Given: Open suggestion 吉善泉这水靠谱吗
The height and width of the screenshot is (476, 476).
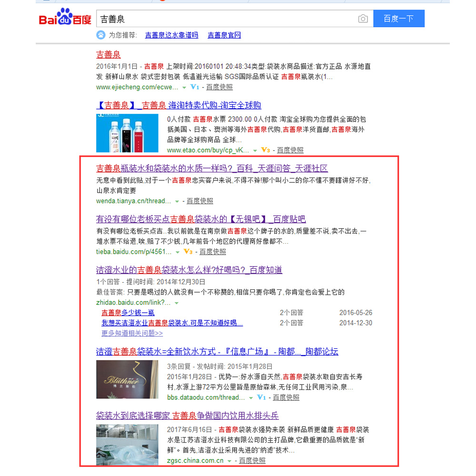Looking at the screenshot, I should click(171, 35).
